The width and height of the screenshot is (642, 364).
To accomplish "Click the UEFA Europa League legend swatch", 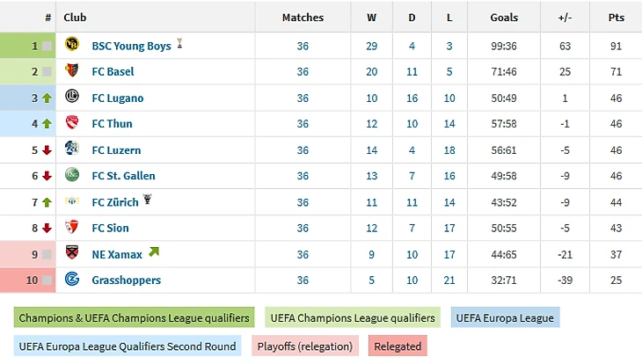I will tap(504, 317).
